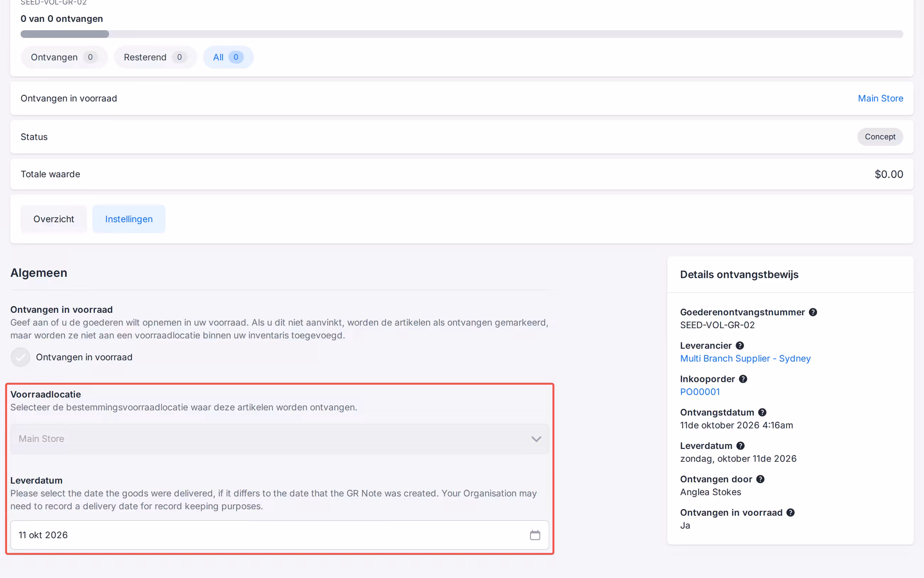Click the Algemeen section heading
The width and height of the screenshot is (924, 578).
click(39, 273)
